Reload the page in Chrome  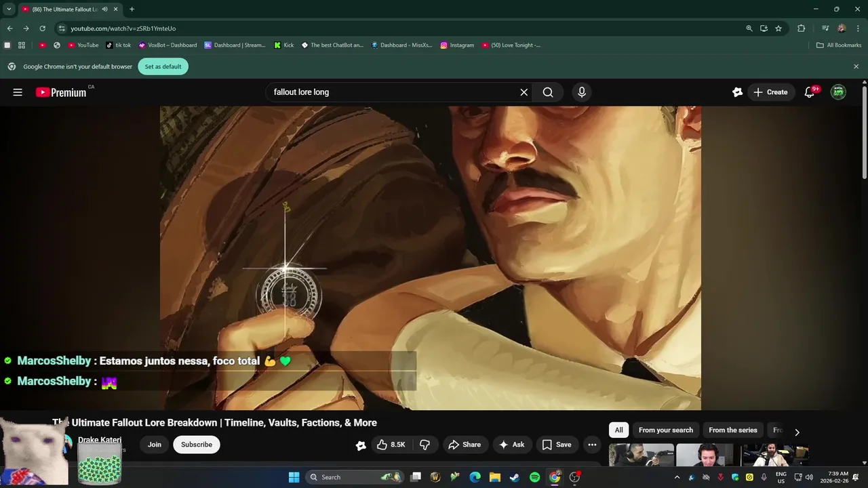pos(42,28)
